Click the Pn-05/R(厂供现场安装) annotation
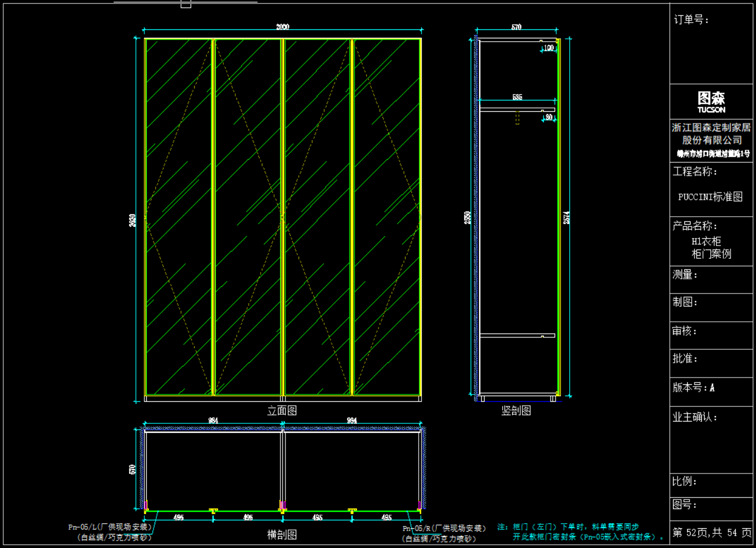The image size is (756, 548). [444, 529]
